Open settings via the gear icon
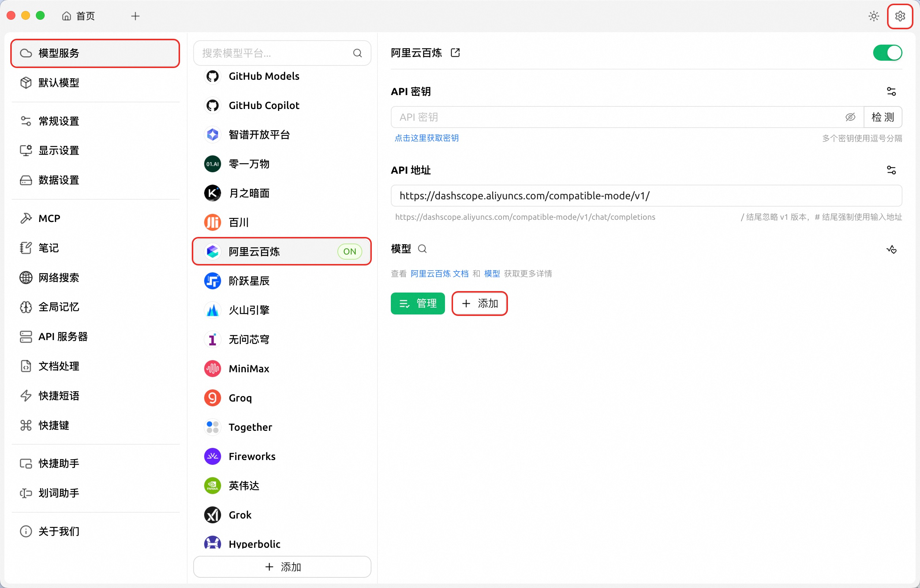This screenshot has height=588, width=920. (900, 16)
